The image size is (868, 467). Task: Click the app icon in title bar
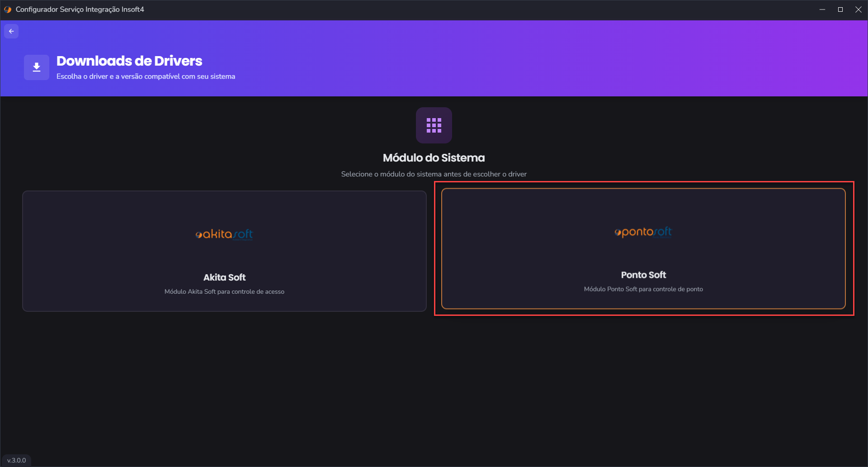tap(8, 10)
